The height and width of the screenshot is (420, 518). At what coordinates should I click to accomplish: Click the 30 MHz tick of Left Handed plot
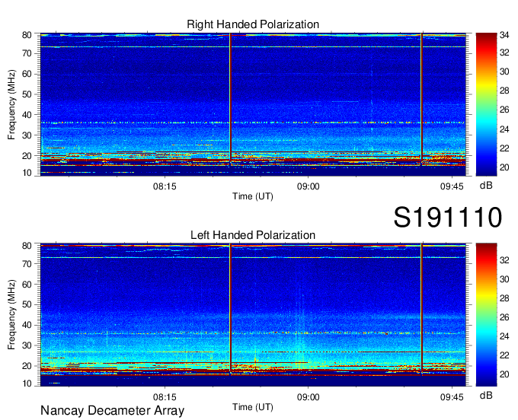[x=27, y=345]
